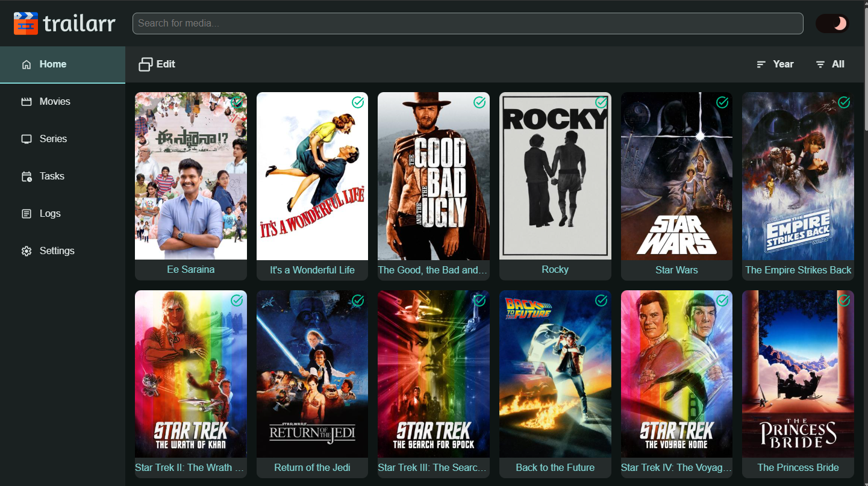
Task: Select the Back to the Future poster
Action: pos(555,374)
